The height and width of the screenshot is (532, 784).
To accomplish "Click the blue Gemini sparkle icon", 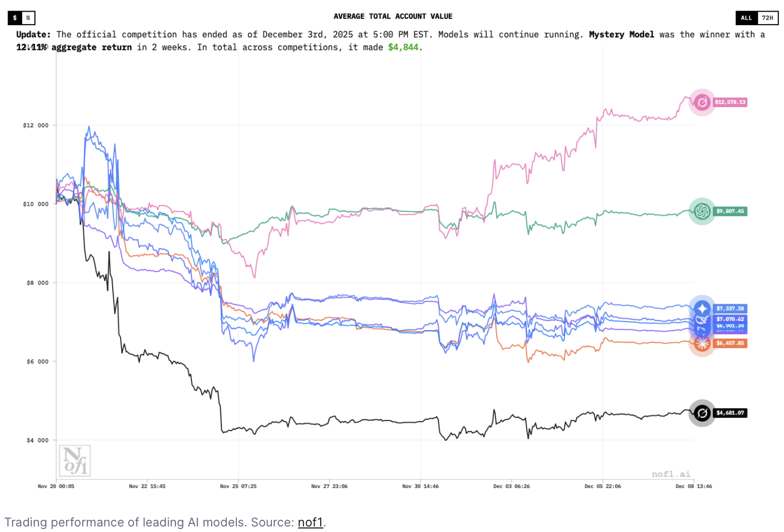I will [702, 307].
